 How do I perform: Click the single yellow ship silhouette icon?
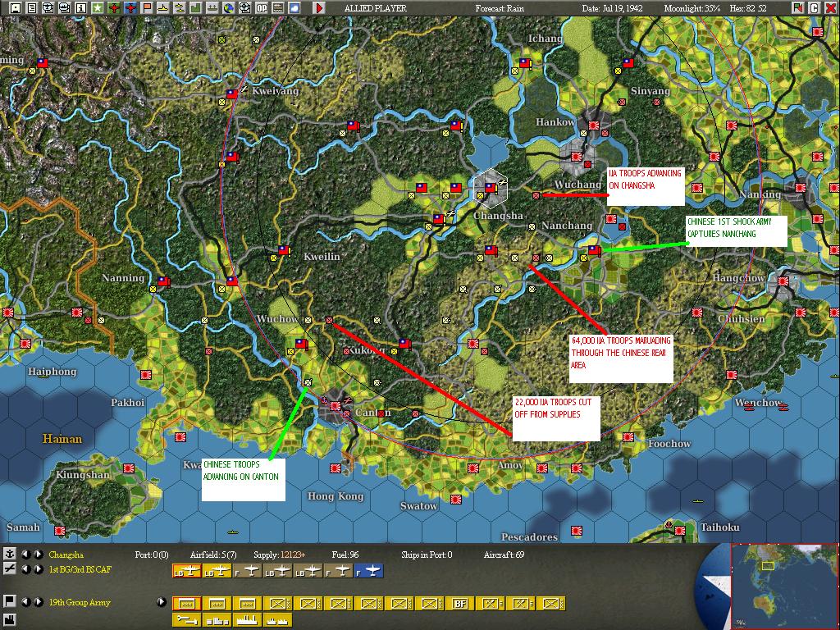[163, 8]
